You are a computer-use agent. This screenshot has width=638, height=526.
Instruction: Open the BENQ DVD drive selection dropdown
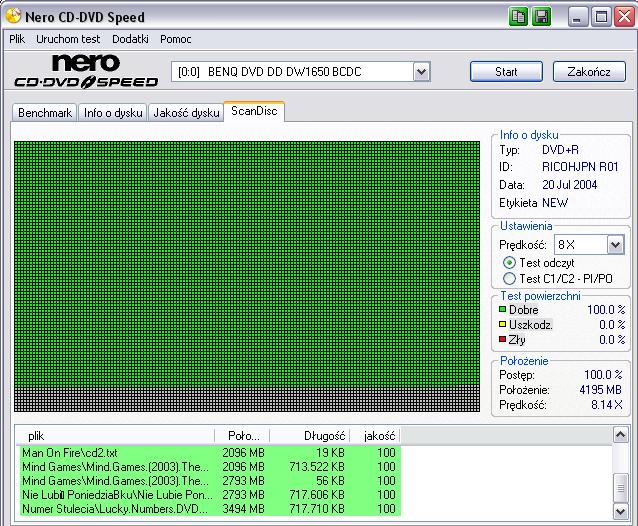point(421,72)
